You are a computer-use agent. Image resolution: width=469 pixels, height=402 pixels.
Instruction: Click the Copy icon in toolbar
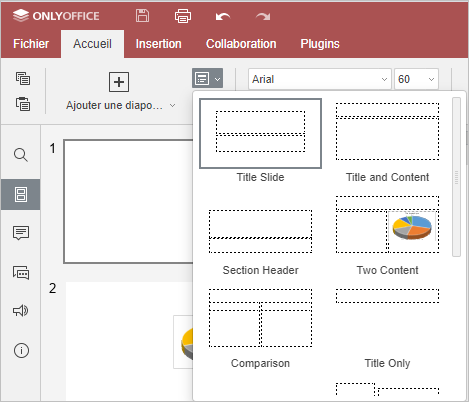(x=23, y=78)
